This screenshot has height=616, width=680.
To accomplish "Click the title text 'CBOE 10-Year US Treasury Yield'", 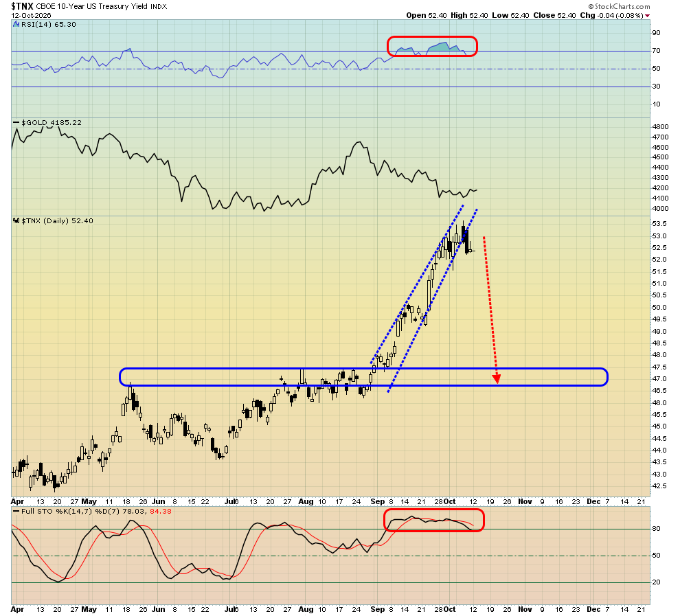I will tap(92, 6).
